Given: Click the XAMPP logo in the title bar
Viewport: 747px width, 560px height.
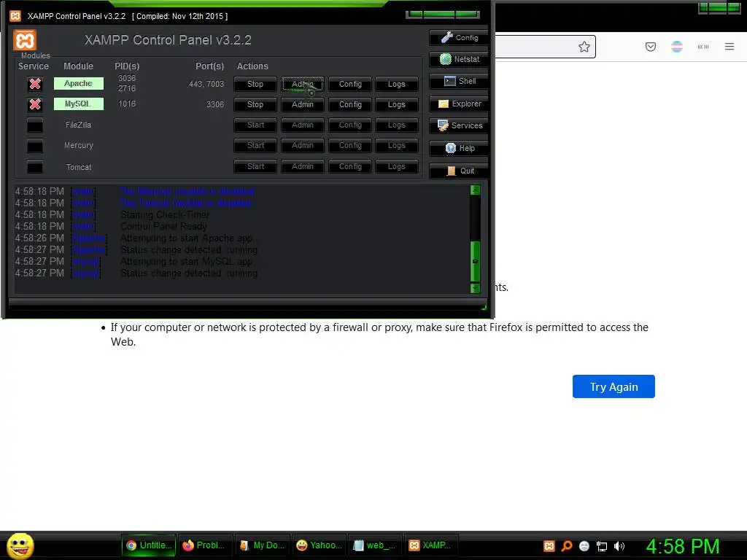Looking at the screenshot, I should point(15,16).
